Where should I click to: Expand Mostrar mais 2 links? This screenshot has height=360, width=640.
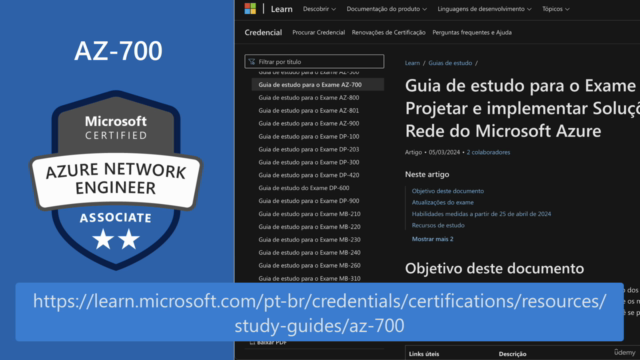point(432,239)
